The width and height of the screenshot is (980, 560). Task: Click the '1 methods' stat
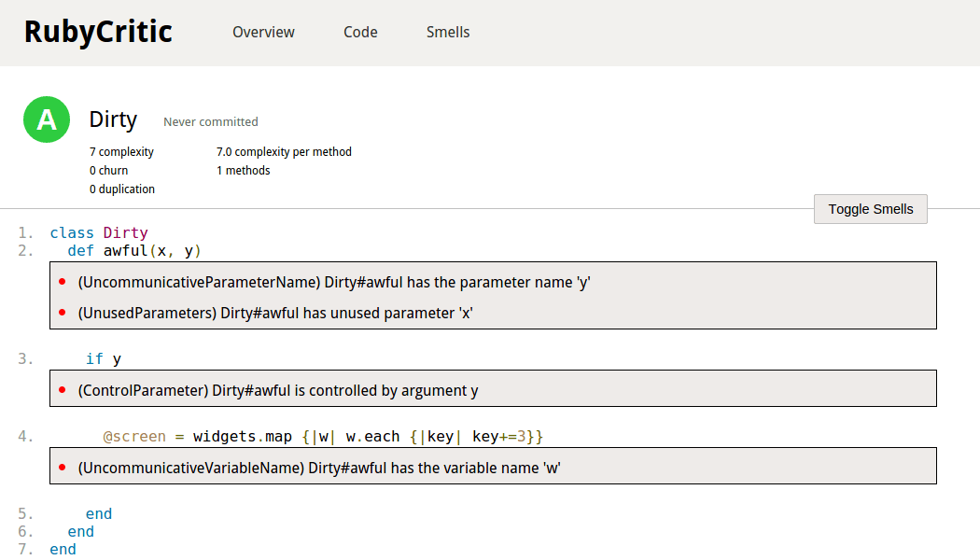click(x=243, y=171)
